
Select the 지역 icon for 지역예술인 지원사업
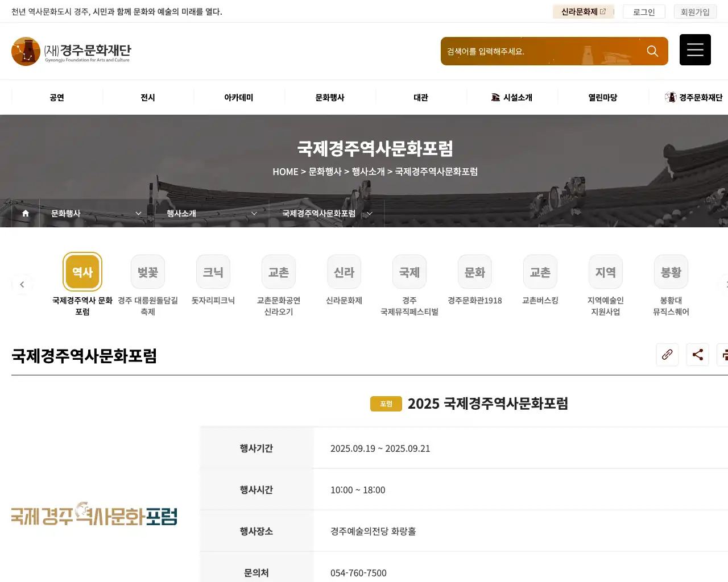coord(605,272)
